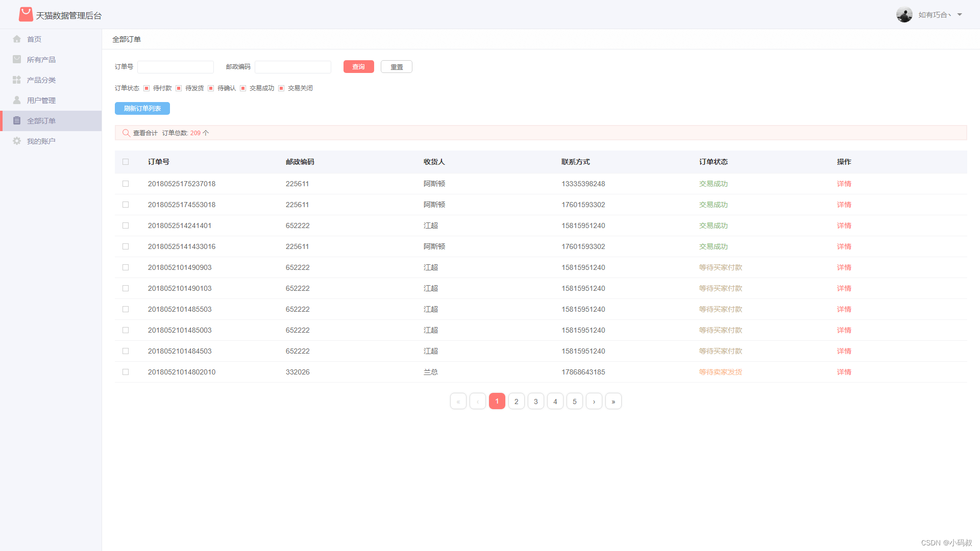Click the home icon beside 首页
Viewport: 980px width, 551px height.
point(17,39)
